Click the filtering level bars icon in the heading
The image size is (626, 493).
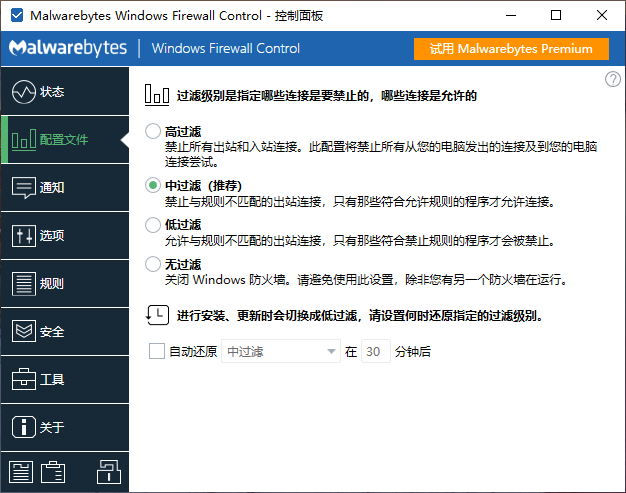(157, 95)
